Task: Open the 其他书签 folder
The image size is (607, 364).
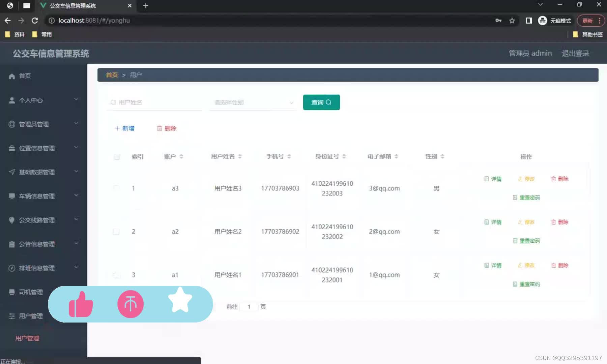Action: 588,34
